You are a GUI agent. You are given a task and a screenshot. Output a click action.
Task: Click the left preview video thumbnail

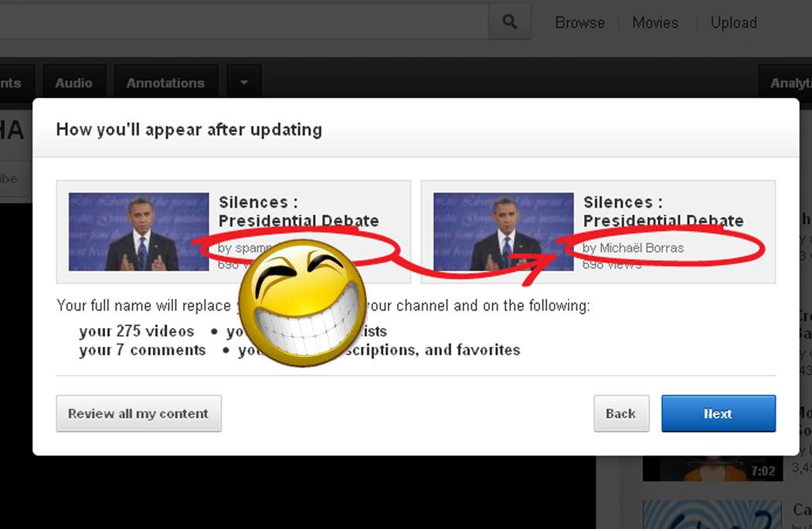tap(139, 232)
